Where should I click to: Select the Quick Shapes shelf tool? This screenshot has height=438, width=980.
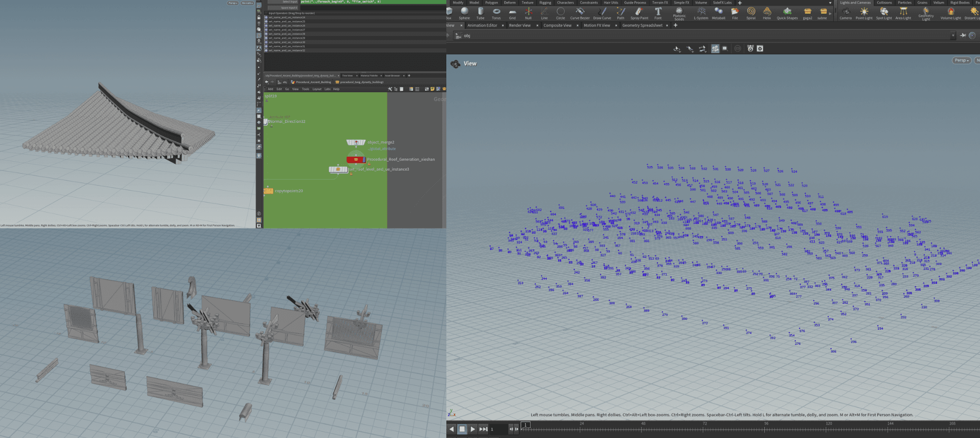(x=787, y=13)
